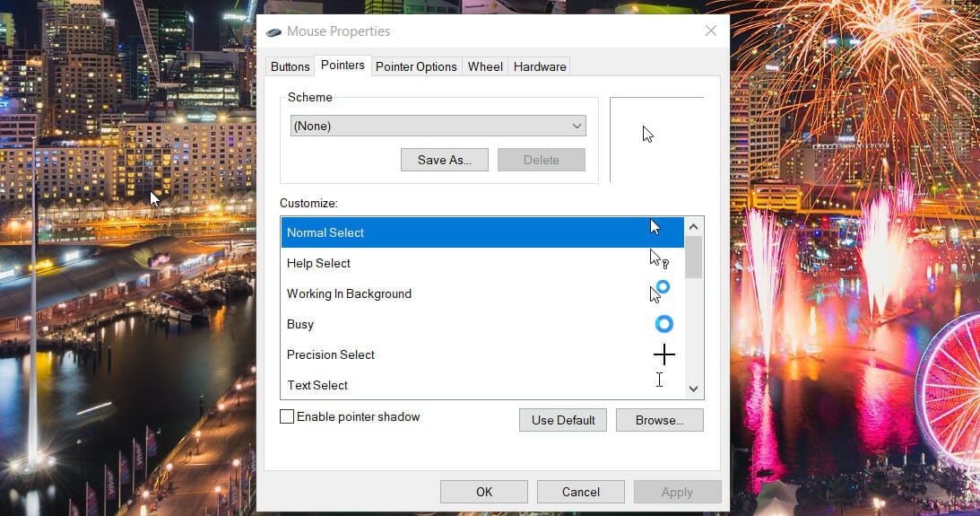
Task: Click the Working In Background cursor icon
Action: (x=659, y=292)
